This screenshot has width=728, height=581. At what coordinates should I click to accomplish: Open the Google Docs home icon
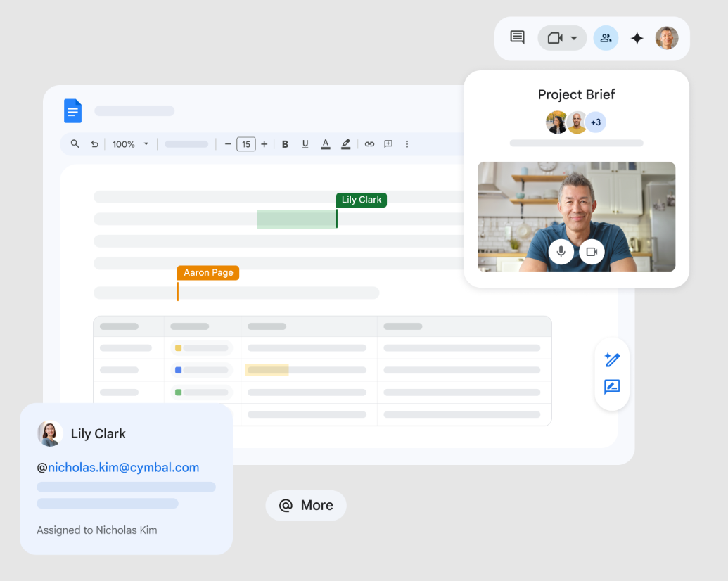click(x=73, y=110)
